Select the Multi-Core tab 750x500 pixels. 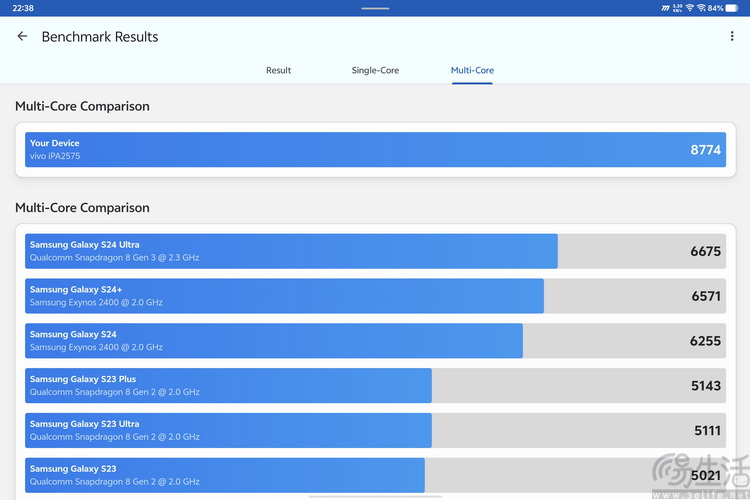(472, 70)
